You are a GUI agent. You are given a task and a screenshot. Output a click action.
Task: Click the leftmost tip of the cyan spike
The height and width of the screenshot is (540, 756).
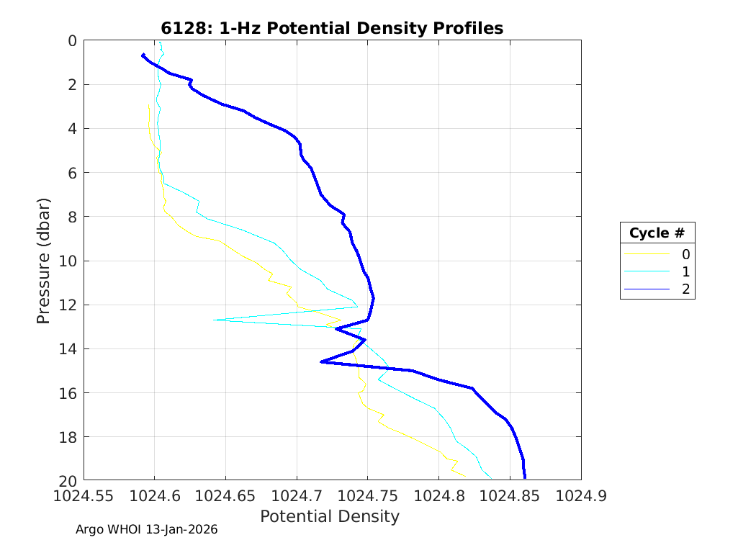pyautogui.click(x=214, y=320)
